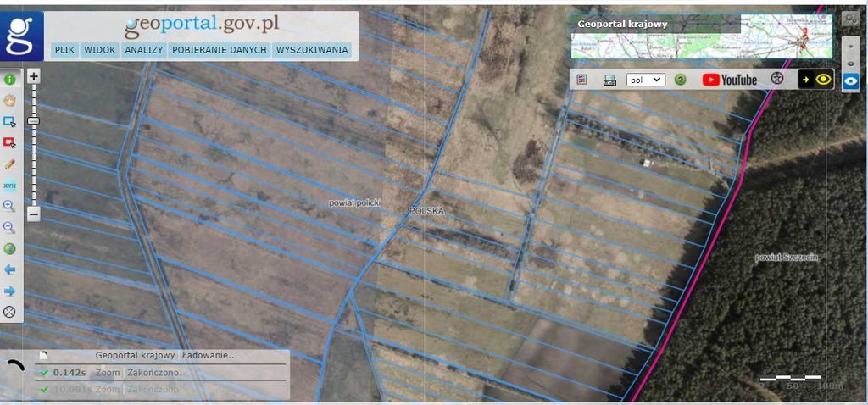Open the YouTube link
This screenshot has height=405, width=868.
tap(729, 80)
